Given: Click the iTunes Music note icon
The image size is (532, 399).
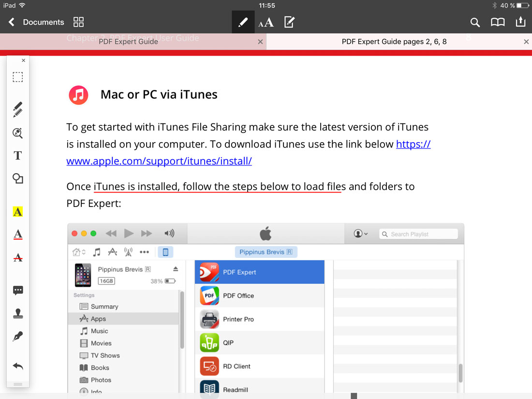Looking at the screenshot, I should 97,252.
